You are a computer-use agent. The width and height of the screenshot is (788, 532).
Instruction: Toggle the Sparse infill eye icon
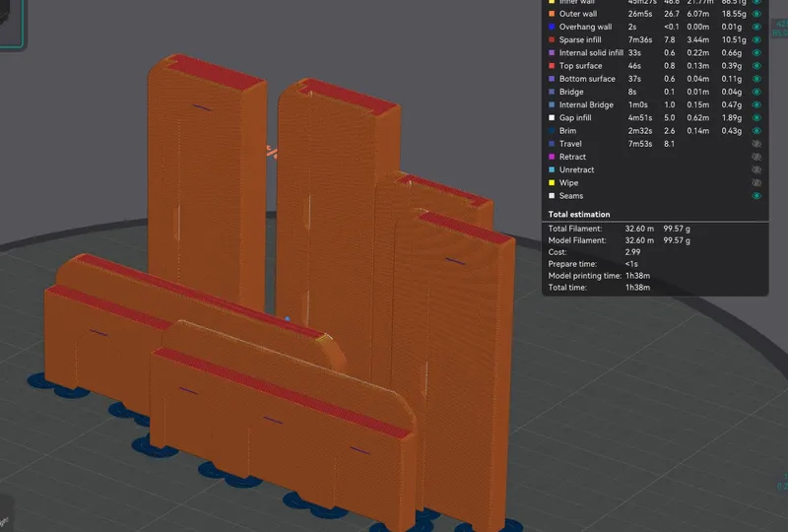pos(756,40)
